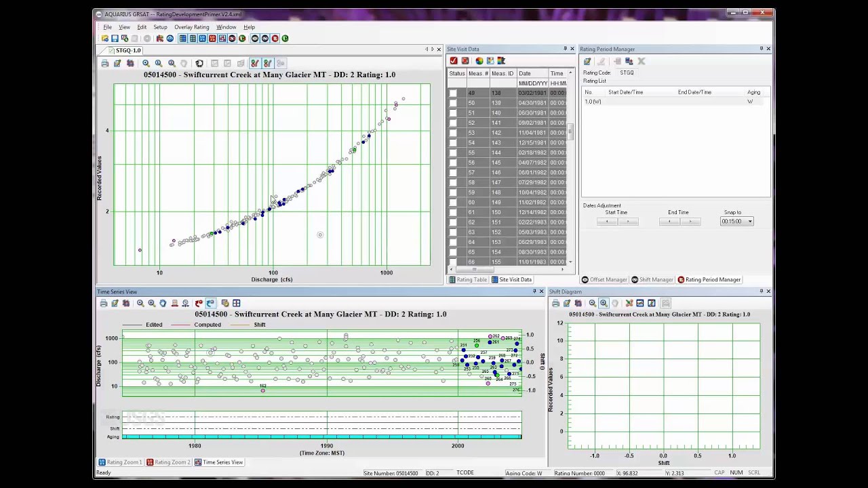Click the edit notepad icon in rating plot toolbar
The image size is (868, 488).
click(117, 63)
